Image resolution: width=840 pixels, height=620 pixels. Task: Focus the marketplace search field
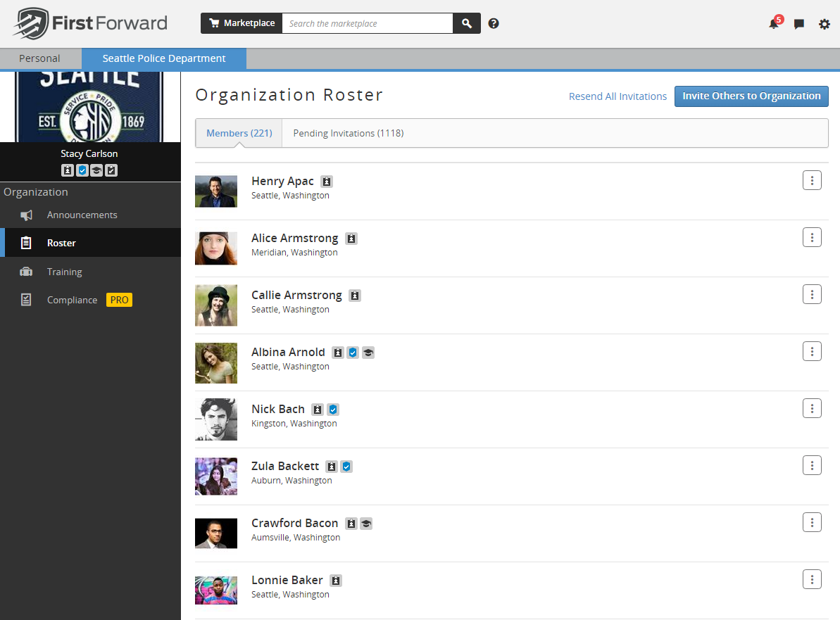(x=368, y=23)
